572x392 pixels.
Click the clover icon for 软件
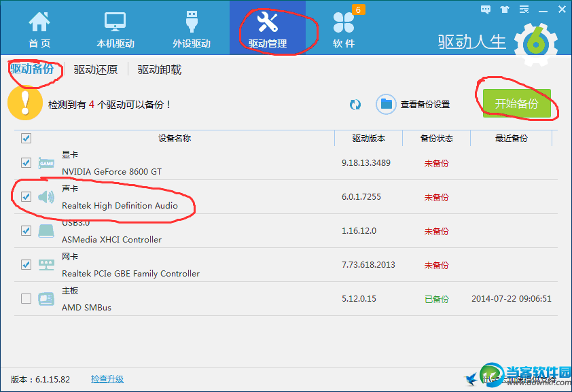point(343,22)
